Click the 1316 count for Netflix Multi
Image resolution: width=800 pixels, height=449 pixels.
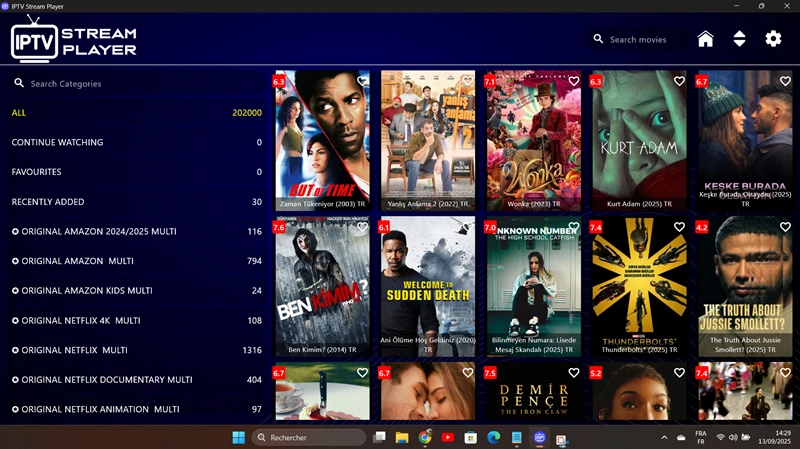pyautogui.click(x=252, y=350)
